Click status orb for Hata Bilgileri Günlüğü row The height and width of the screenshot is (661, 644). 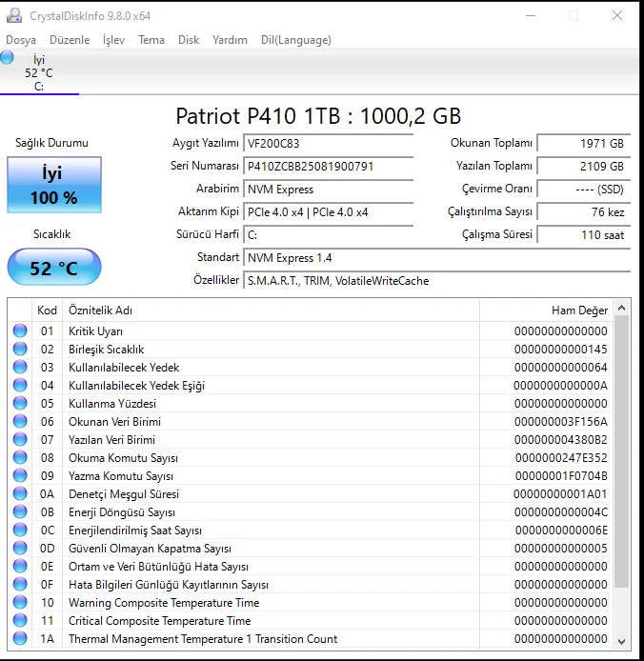coord(20,584)
